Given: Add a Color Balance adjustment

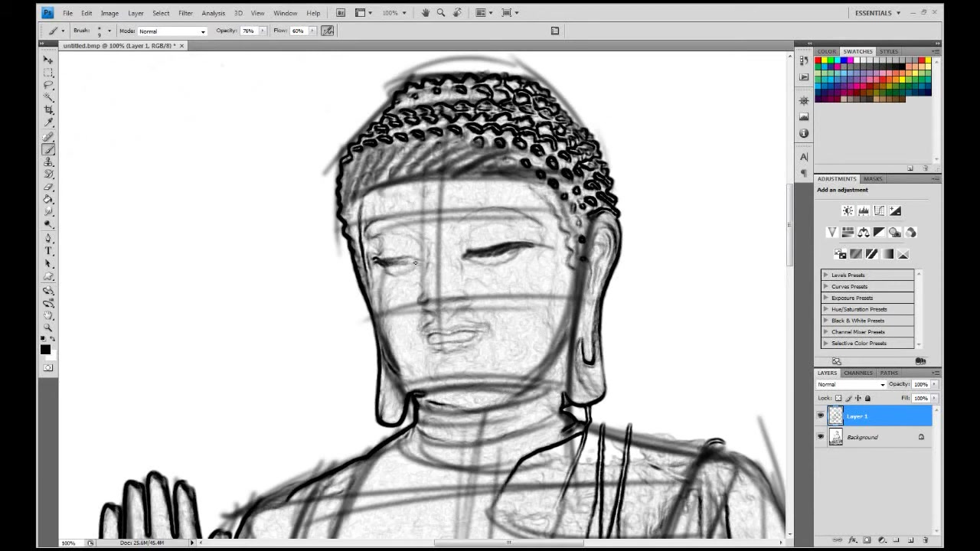Looking at the screenshot, I should (x=864, y=233).
